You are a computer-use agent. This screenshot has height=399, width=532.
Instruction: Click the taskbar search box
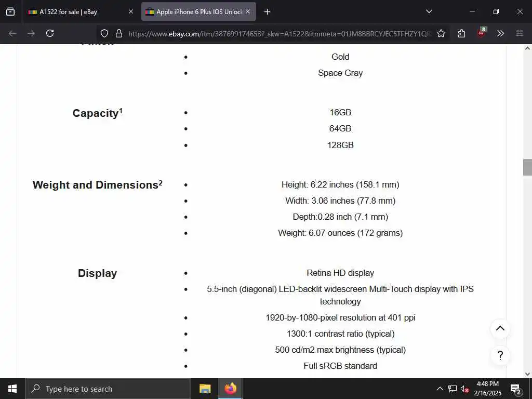tap(108, 389)
